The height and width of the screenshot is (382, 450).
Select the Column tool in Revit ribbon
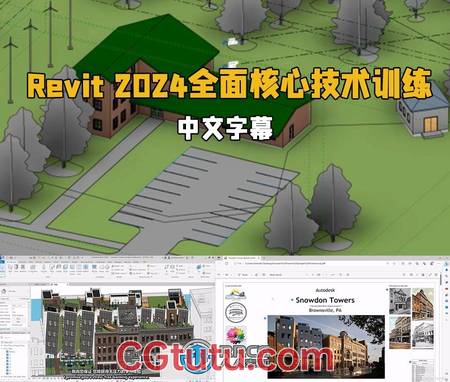44,268
